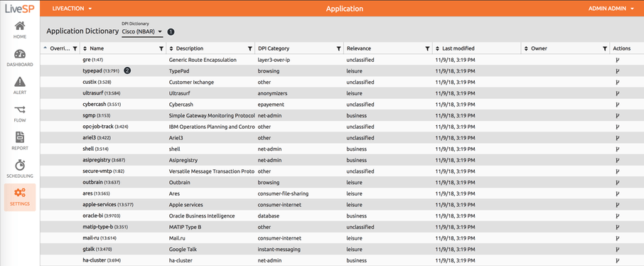The height and width of the screenshot is (266, 644).
Task: Click the filter icon in Name column
Action: [x=161, y=48]
